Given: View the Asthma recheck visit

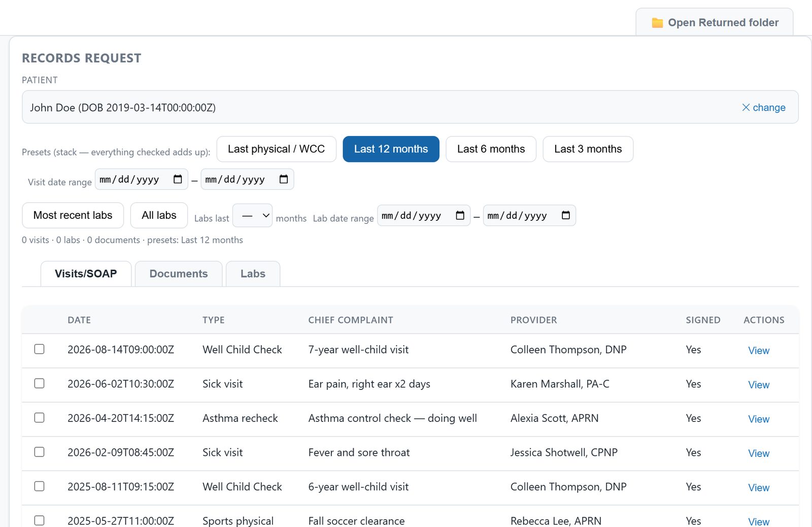Looking at the screenshot, I should (x=758, y=419).
